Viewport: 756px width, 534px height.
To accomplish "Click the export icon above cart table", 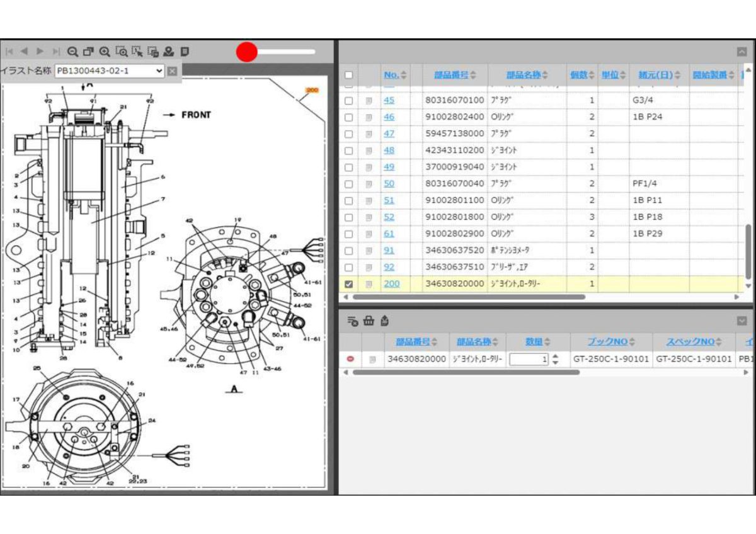I will pyautogui.click(x=384, y=321).
